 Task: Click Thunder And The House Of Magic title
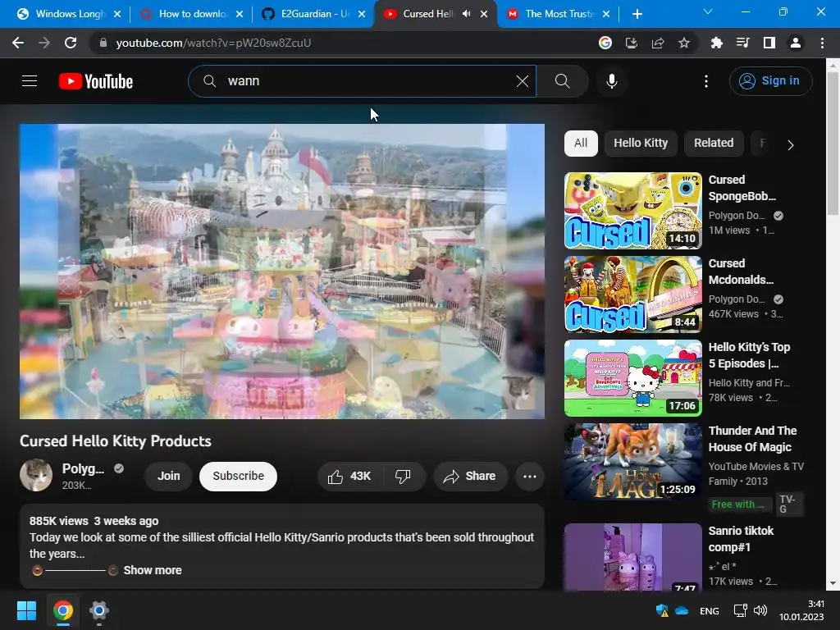pyautogui.click(x=752, y=439)
